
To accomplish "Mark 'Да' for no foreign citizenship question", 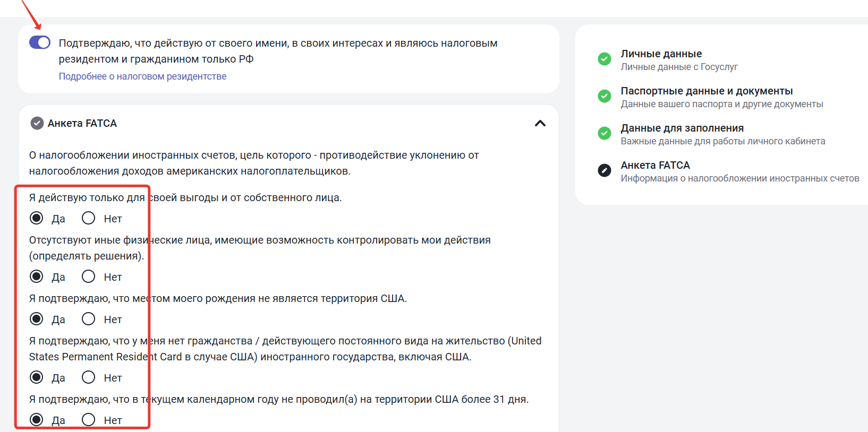I will point(37,377).
